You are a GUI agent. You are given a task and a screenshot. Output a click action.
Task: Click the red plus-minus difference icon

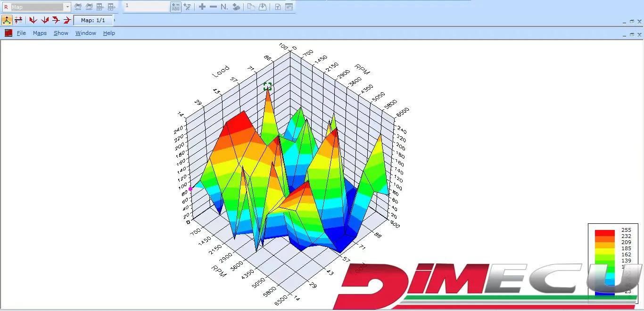point(18,20)
